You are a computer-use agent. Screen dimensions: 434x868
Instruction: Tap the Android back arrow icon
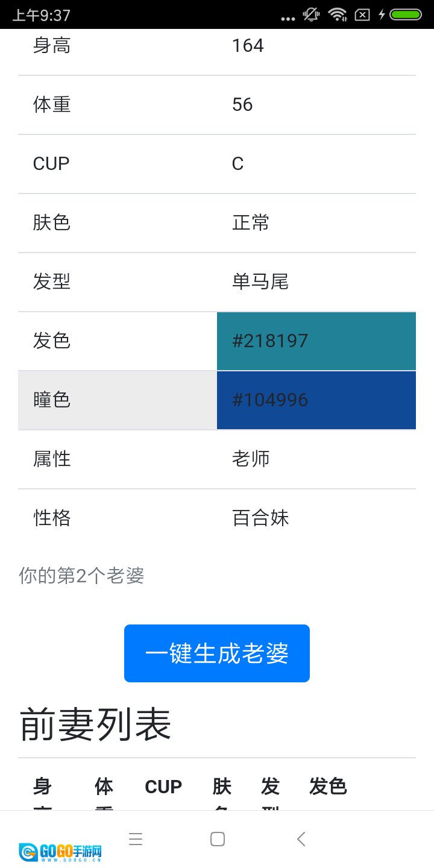point(301,839)
